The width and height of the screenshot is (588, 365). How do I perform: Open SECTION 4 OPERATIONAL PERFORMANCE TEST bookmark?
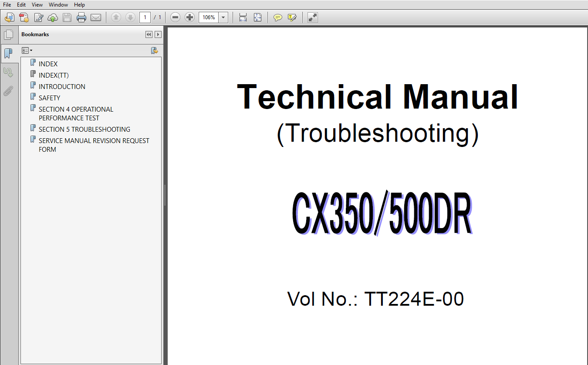pos(76,113)
